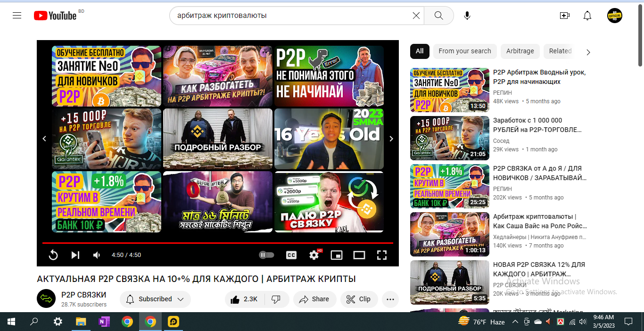
Task: Like the video (2.3K)
Action: coord(244,299)
